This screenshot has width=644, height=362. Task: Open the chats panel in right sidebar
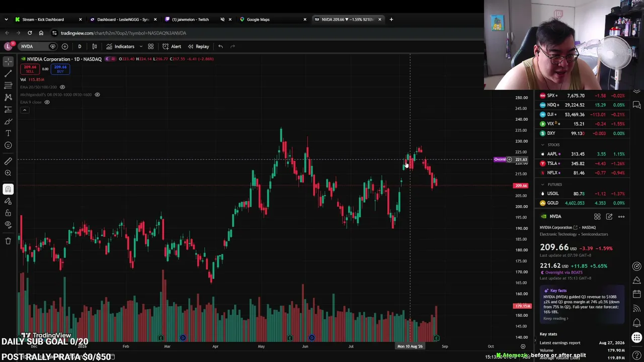click(x=637, y=105)
